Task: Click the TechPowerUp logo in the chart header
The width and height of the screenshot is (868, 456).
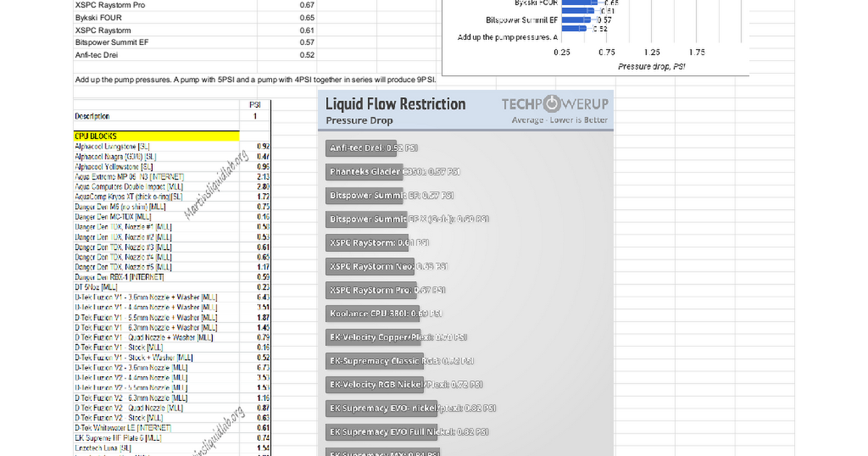Action: click(556, 104)
